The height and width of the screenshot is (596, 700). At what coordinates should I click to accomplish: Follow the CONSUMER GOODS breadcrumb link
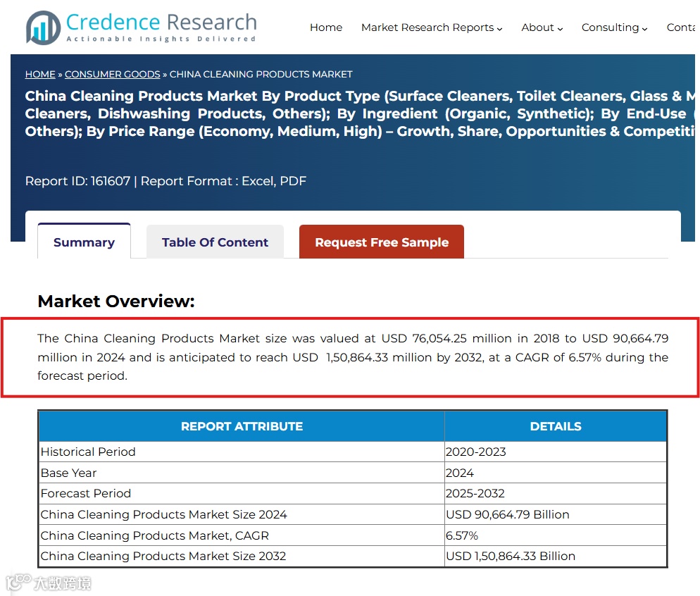113,74
